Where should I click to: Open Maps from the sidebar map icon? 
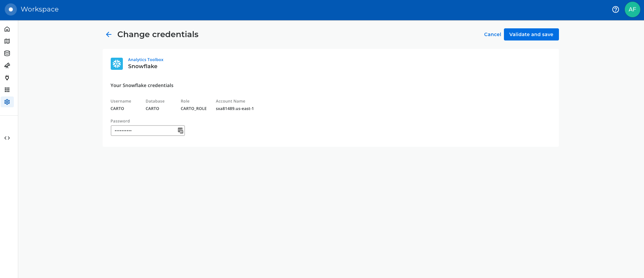tap(7, 41)
